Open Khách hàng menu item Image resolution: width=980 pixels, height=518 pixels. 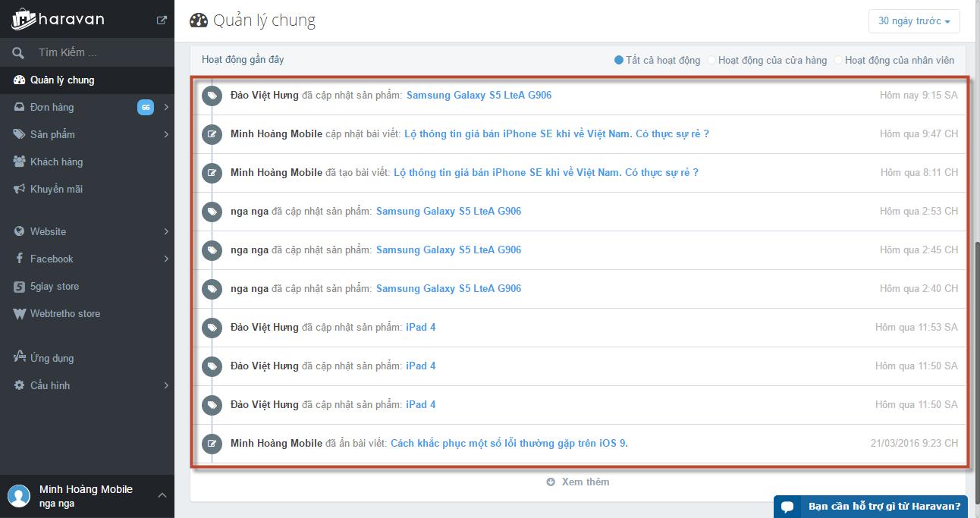click(x=87, y=162)
